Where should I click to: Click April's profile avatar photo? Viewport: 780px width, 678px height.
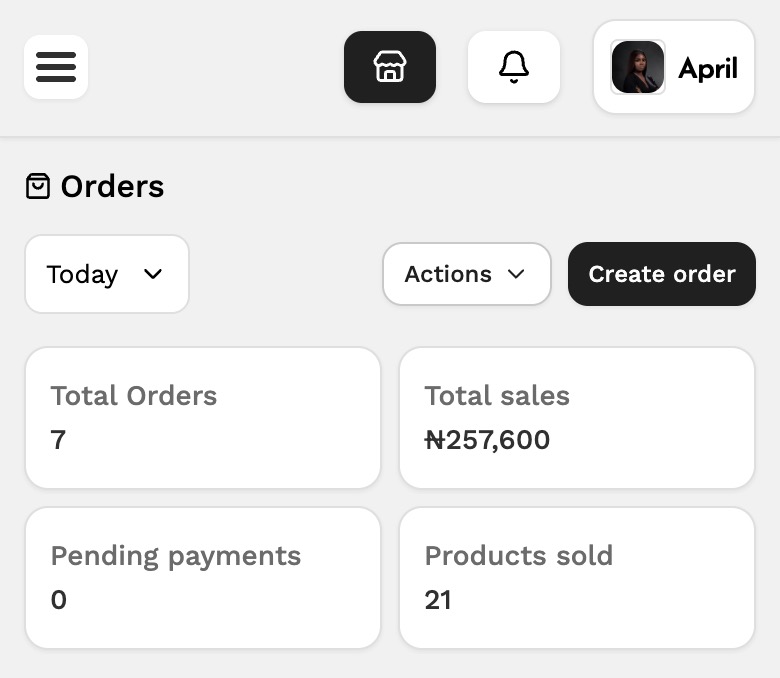click(638, 67)
